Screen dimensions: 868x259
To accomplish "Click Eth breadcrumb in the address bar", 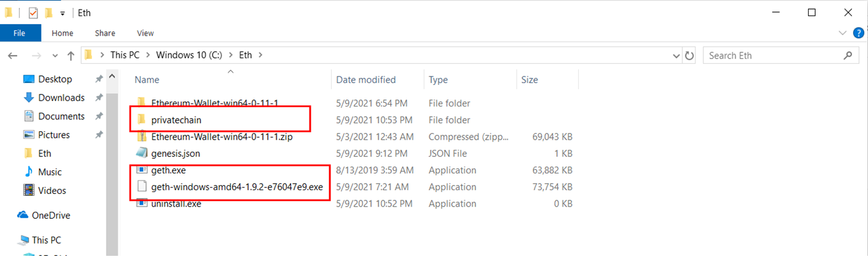I will click(246, 56).
